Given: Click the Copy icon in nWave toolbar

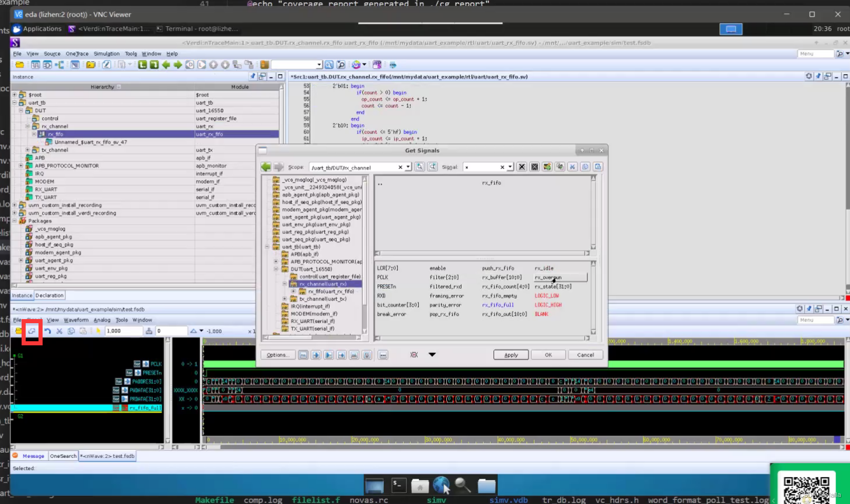Looking at the screenshot, I should point(71,331).
